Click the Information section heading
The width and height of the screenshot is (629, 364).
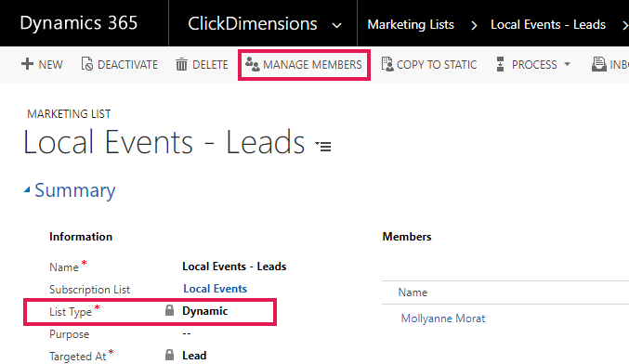point(81,237)
